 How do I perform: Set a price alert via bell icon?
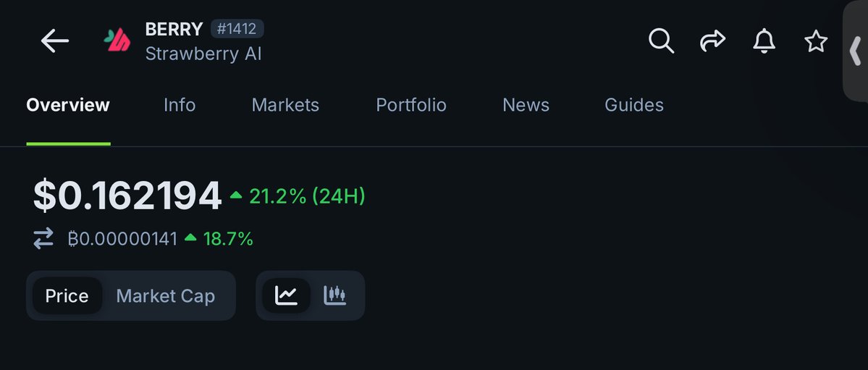pos(764,41)
